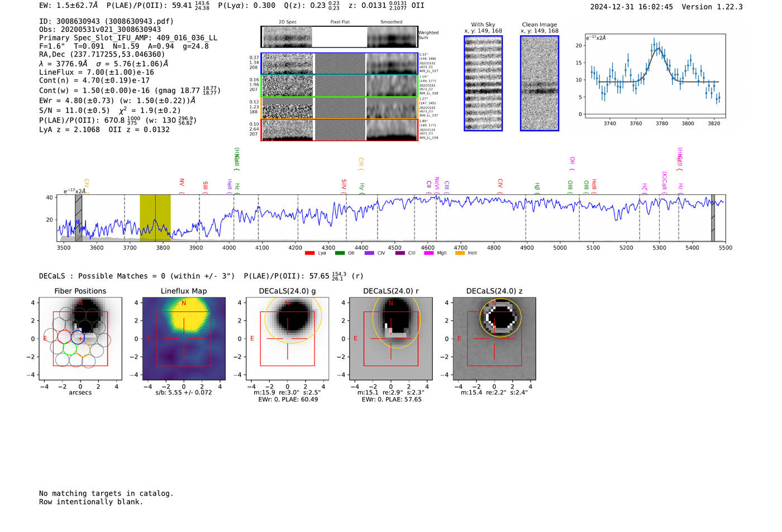Select the DECaLS Possible Matches = 0 line

(x=137, y=276)
